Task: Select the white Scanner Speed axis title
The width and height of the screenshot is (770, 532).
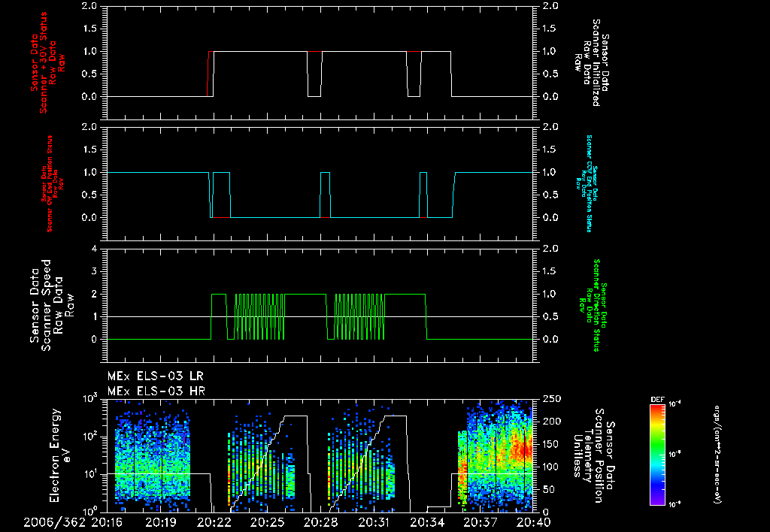Action: tap(52, 305)
